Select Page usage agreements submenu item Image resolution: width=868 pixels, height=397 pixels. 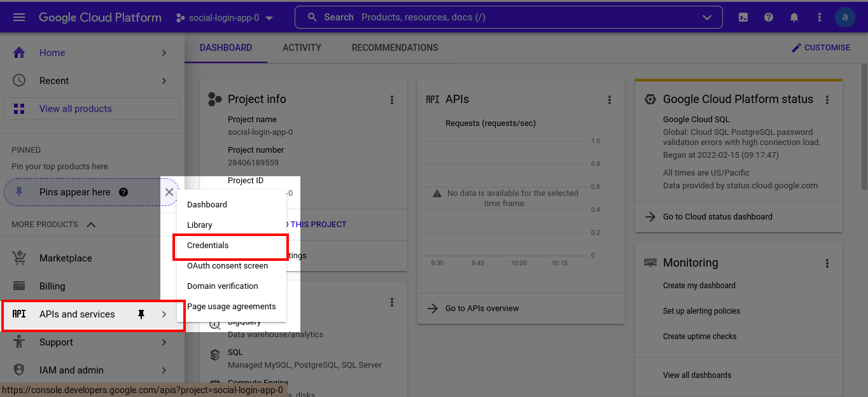click(x=232, y=307)
